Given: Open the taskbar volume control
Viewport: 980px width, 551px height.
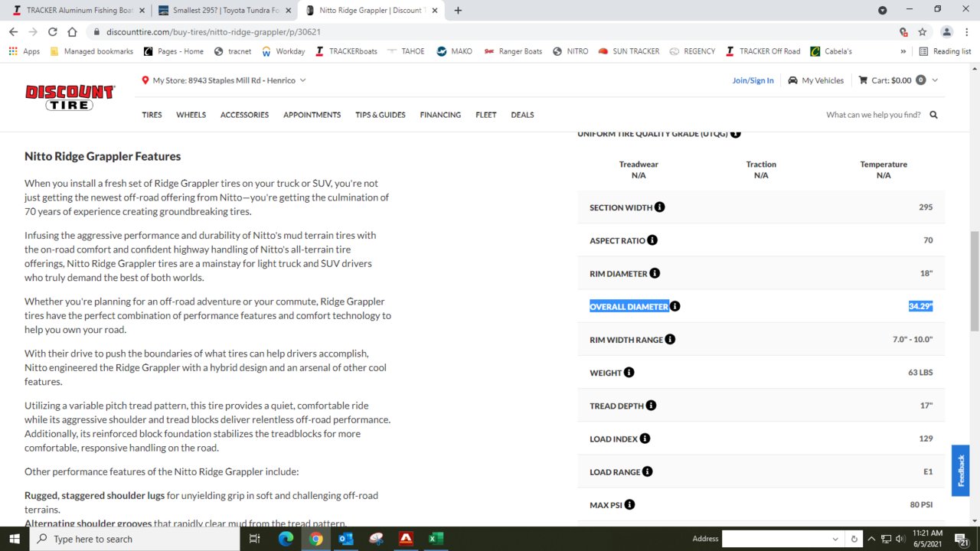Looking at the screenshot, I should (902, 539).
